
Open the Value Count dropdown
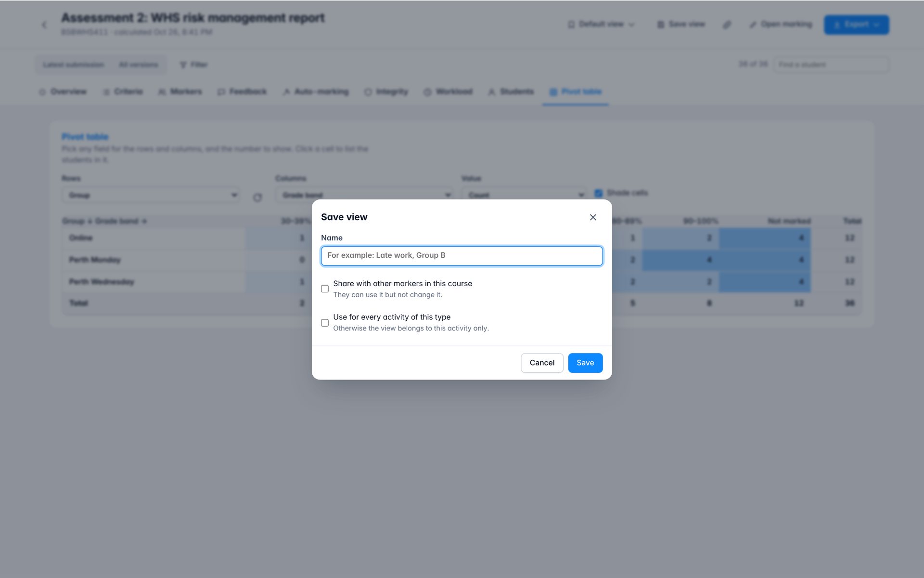[524, 195]
